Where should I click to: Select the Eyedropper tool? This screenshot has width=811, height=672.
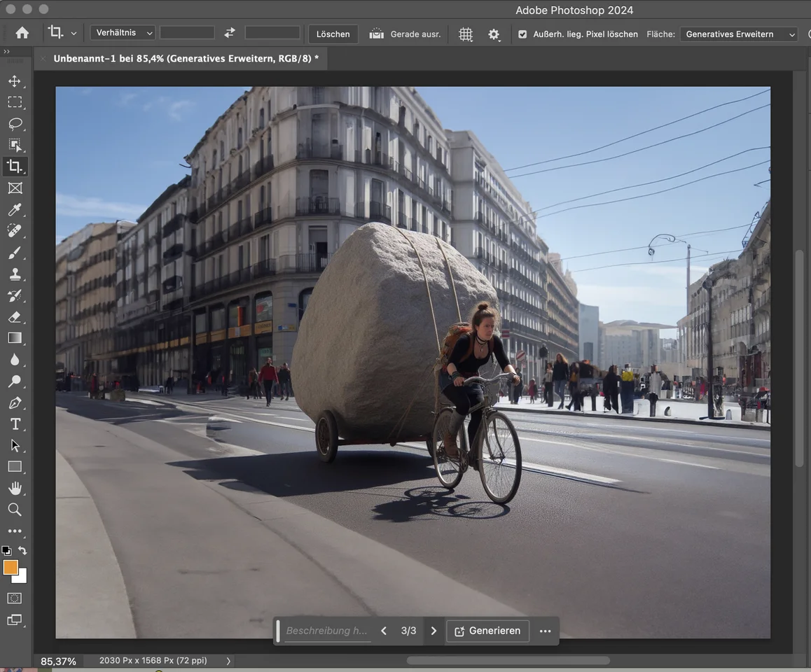(x=15, y=209)
